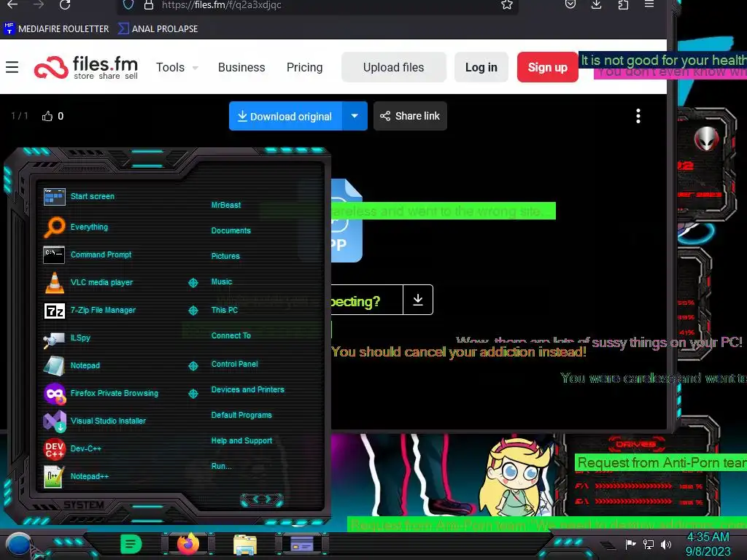Click the Upload files button
The image size is (747, 560).
click(x=393, y=67)
